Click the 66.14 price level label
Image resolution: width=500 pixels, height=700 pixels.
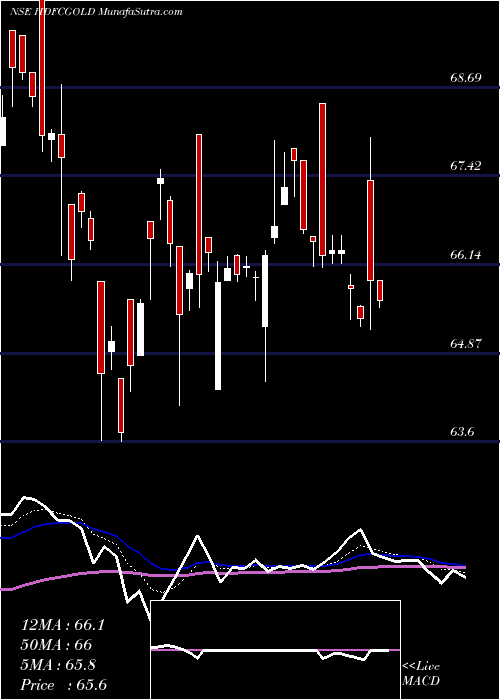[465, 255]
